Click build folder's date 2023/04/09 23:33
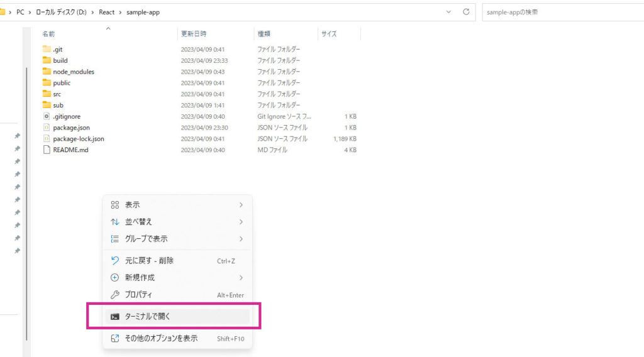Viewport: 644px width, 357px height. coord(204,60)
